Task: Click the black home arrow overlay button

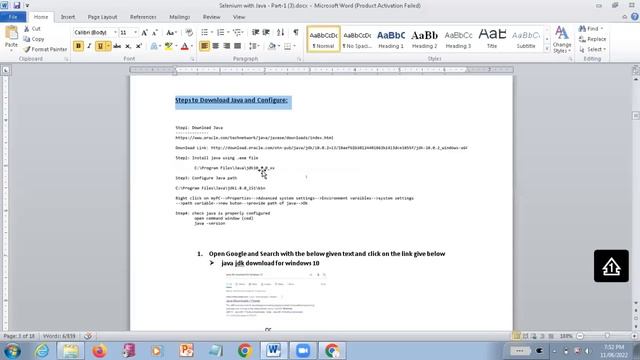Action: 611,266
